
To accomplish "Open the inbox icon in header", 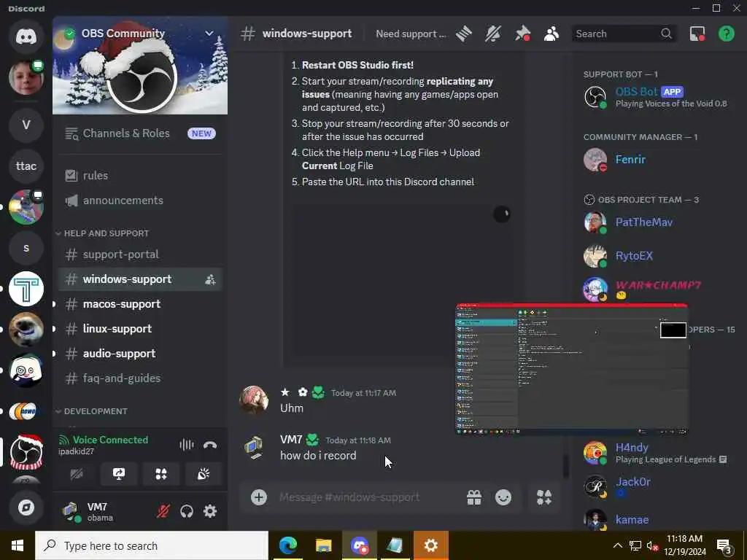I will (x=697, y=34).
